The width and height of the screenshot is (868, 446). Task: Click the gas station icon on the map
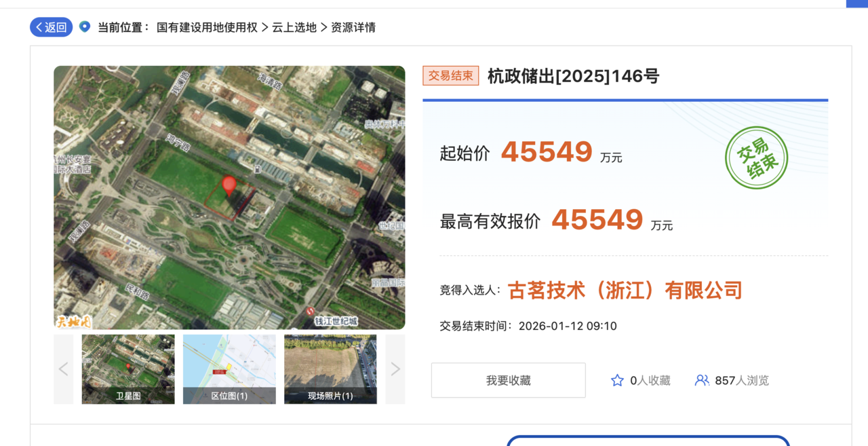pyautogui.click(x=258, y=168)
